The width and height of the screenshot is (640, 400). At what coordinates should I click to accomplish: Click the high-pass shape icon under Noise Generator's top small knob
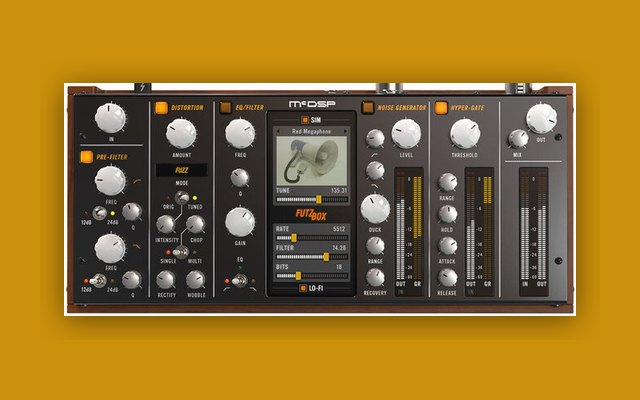tap(374, 154)
